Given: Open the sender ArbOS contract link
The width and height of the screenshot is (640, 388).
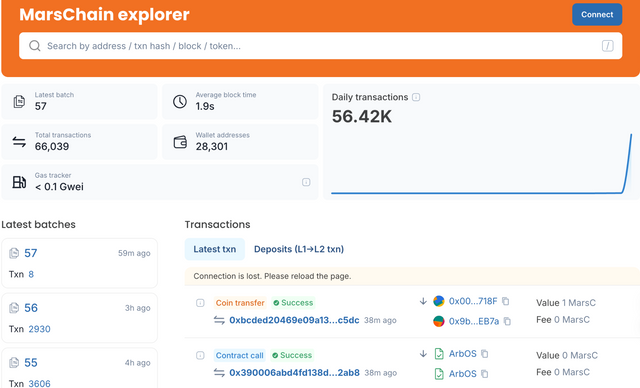Looking at the screenshot, I should tap(462, 354).
